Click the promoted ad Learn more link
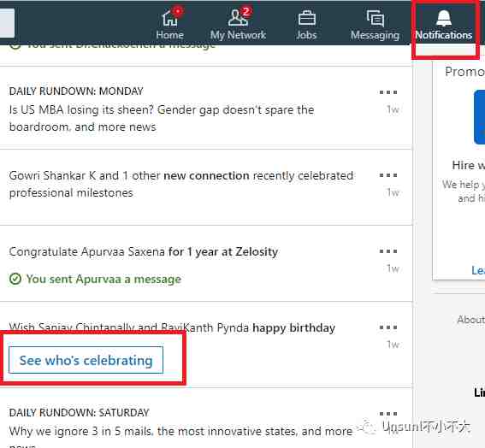This screenshot has width=485, height=448. [x=478, y=270]
